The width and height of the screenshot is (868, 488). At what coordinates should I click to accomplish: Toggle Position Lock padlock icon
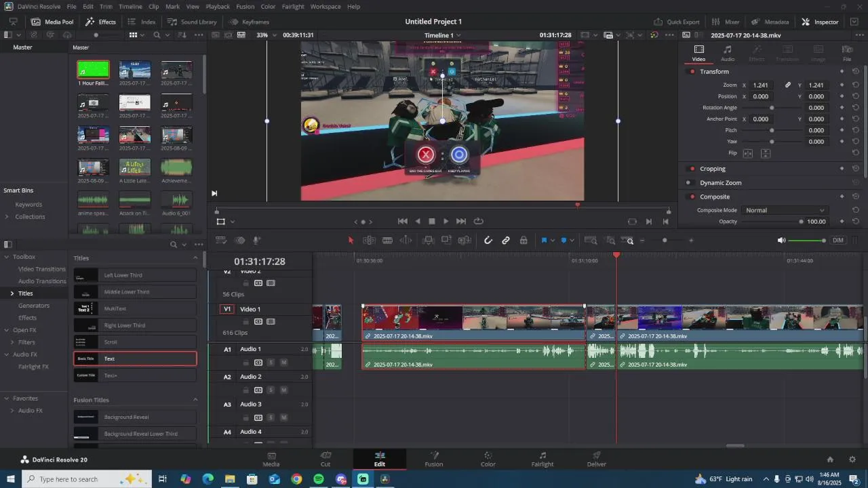[x=524, y=240]
